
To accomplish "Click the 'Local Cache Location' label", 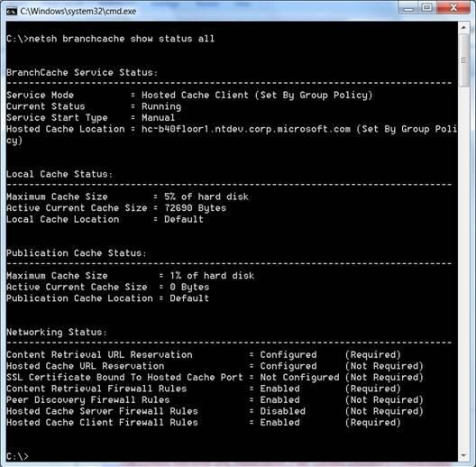I will tap(63, 219).
